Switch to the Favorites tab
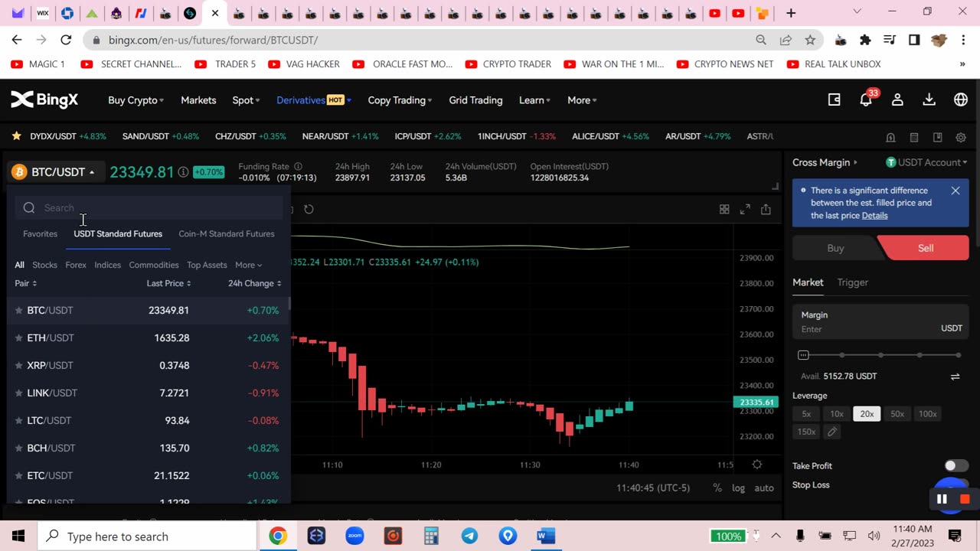 click(x=40, y=233)
